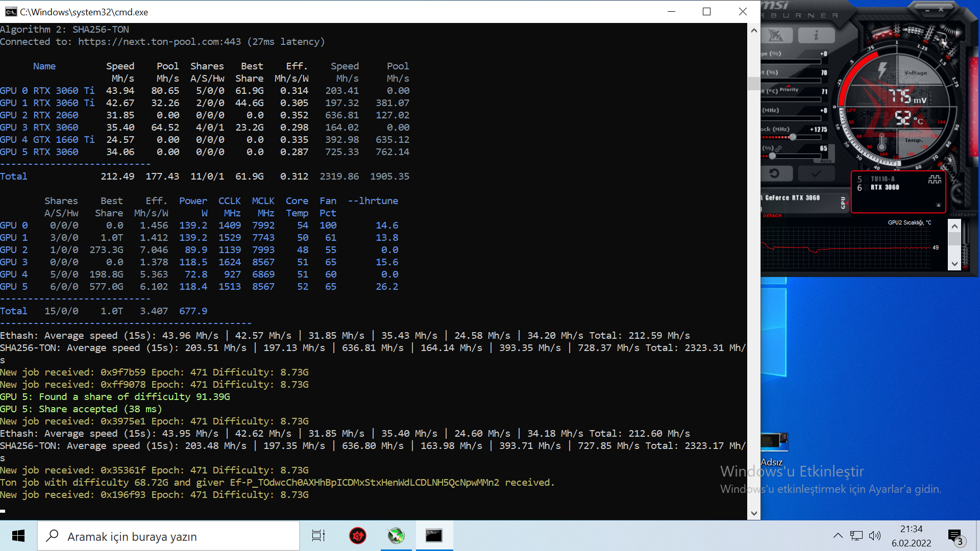This screenshot has width=980, height=551.
Task: Click the waveform monitor icon in GPU list
Action: [x=935, y=180]
